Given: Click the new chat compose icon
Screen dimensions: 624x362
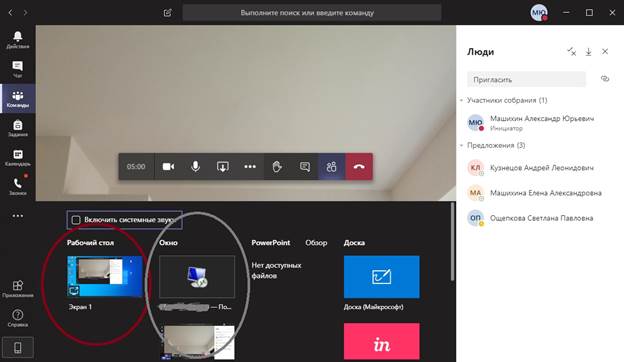Looking at the screenshot, I should (168, 13).
